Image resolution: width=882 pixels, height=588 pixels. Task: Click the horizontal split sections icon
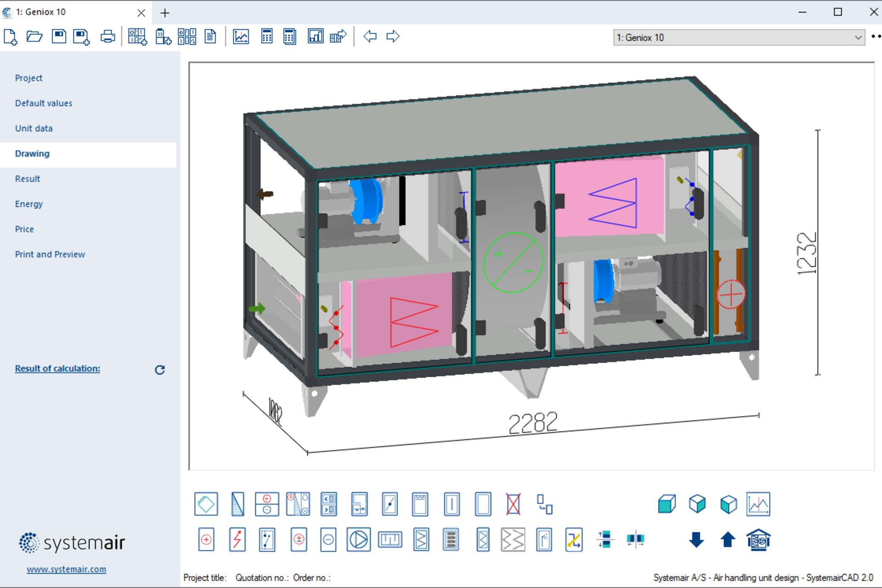coord(636,539)
